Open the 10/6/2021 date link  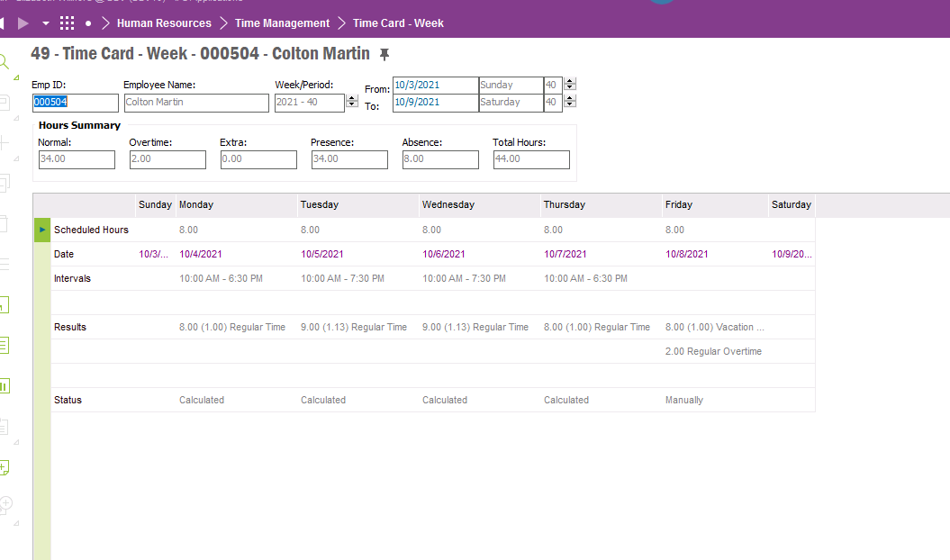click(444, 255)
